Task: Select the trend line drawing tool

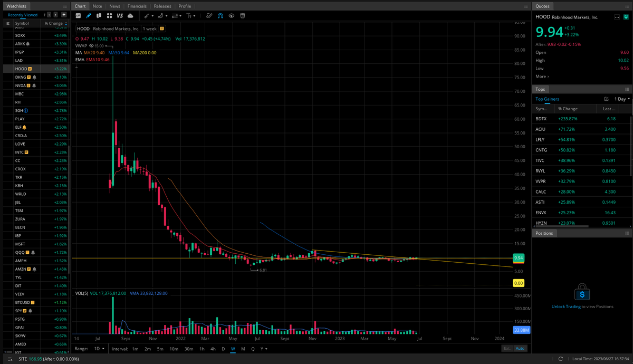Action: tap(147, 16)
